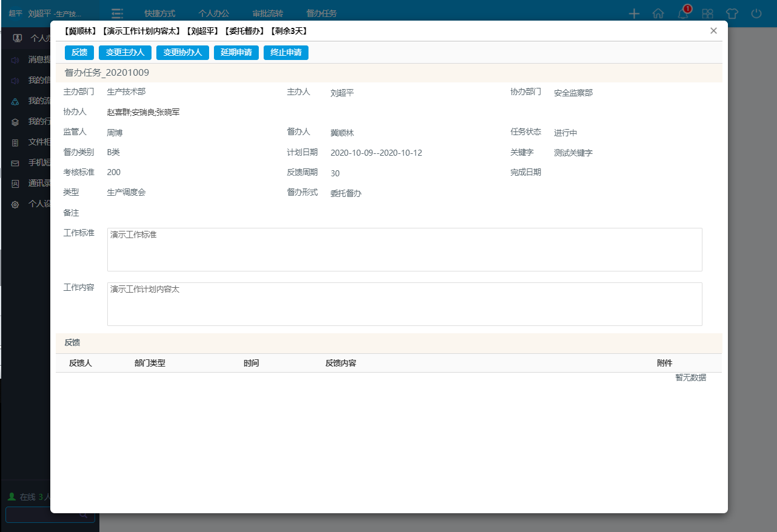This screenshot has width=777, height=532.
Task: Click the plus add icon in header
Action: [x=634, y=13]
